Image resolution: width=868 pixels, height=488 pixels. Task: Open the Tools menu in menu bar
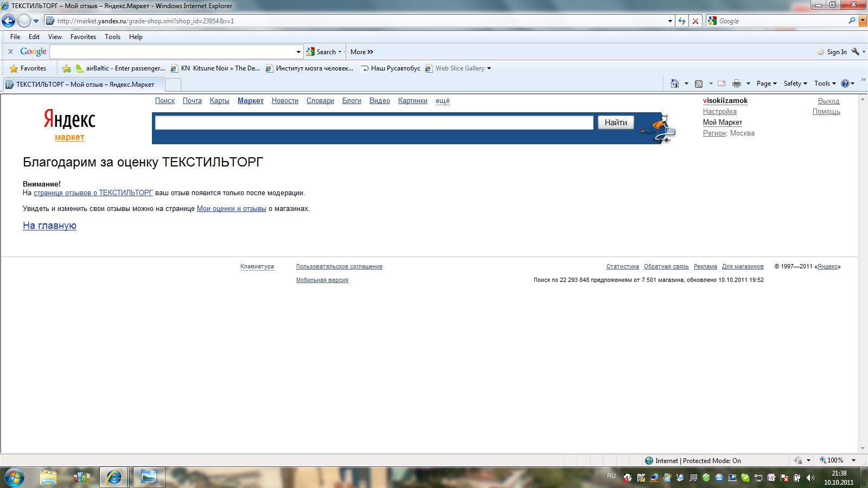[112, 37]
